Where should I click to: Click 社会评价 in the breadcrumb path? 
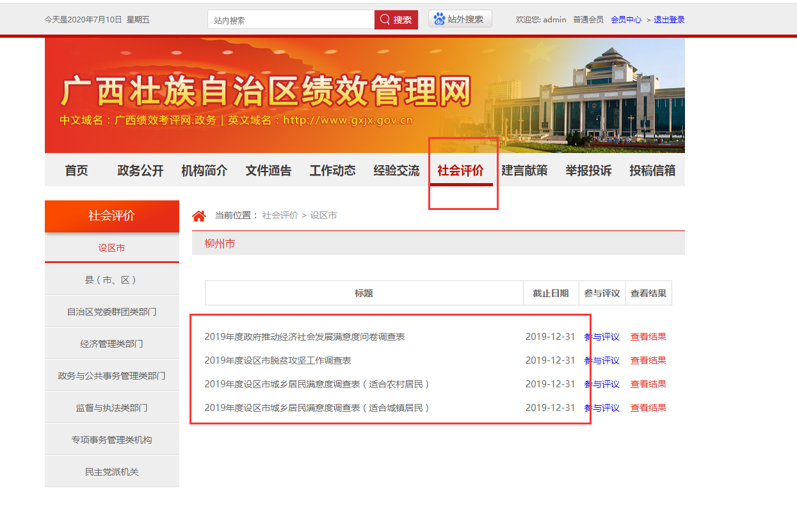click(280, 216)
